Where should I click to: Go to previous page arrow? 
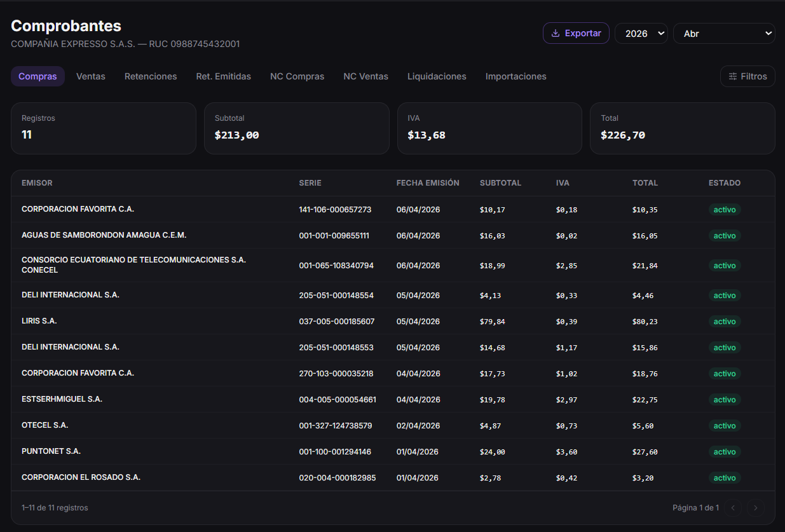pos(733,508)
